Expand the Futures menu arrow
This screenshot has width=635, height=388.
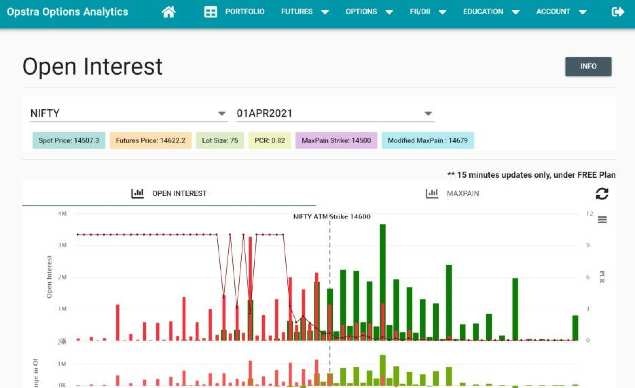click(x=325, y=12)
